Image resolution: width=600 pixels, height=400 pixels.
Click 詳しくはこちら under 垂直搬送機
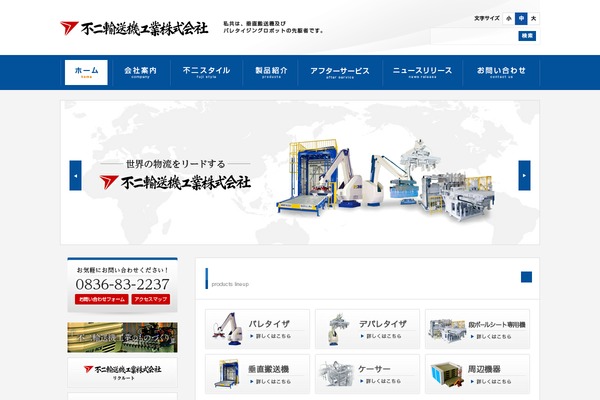271,382
